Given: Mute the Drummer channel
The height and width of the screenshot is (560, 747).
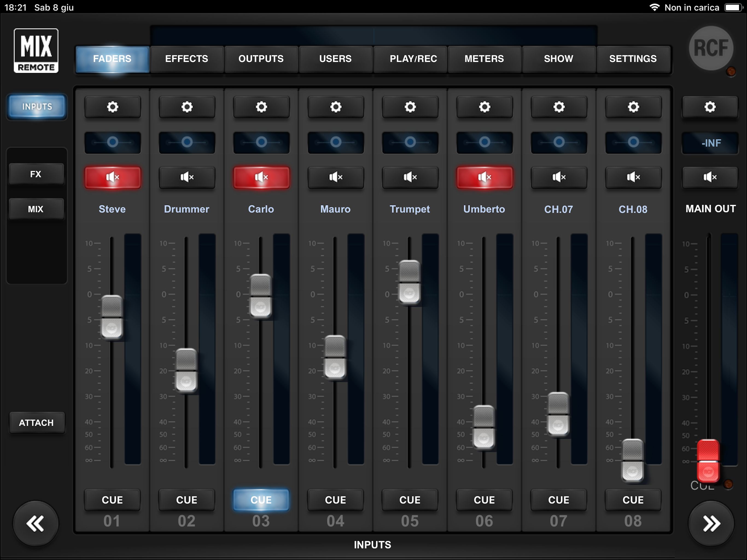Looking at the screenshot, I should [187, 177].
